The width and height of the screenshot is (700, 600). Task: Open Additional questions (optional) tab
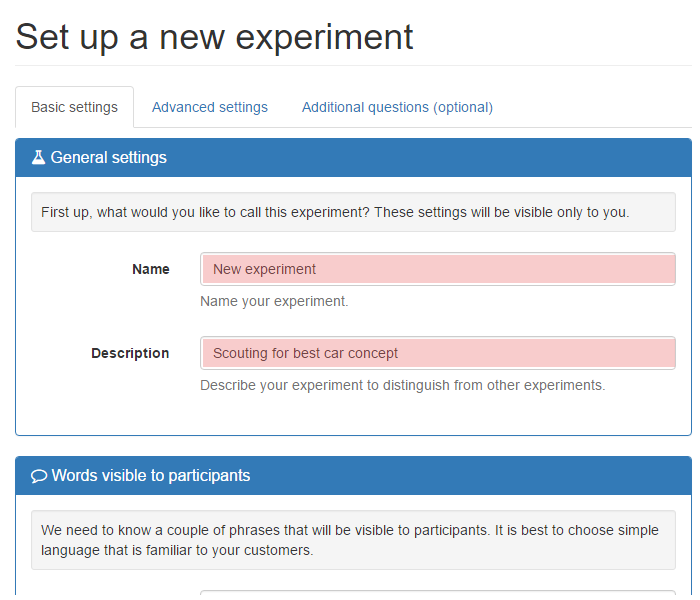pyautogui.click(x=397, y=107)
